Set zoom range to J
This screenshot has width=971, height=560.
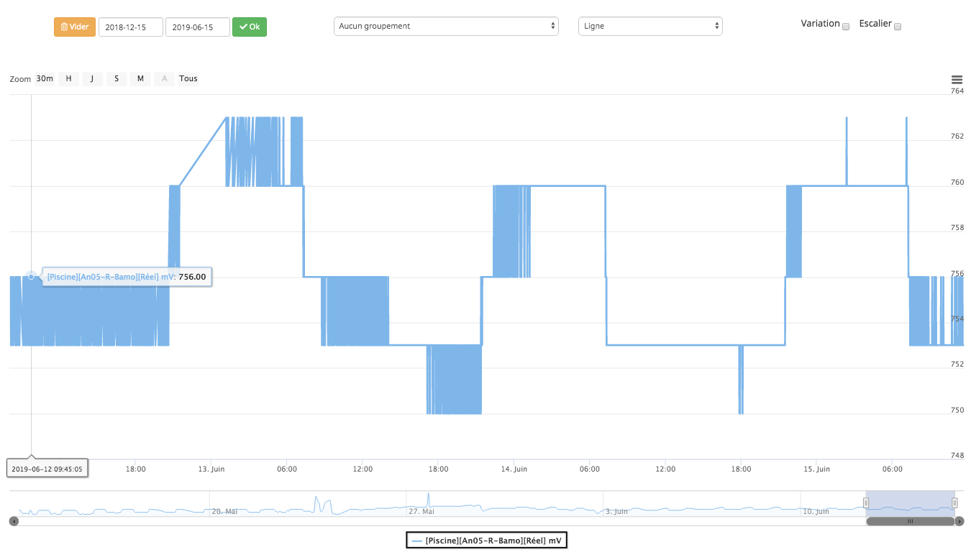(93, 79)
